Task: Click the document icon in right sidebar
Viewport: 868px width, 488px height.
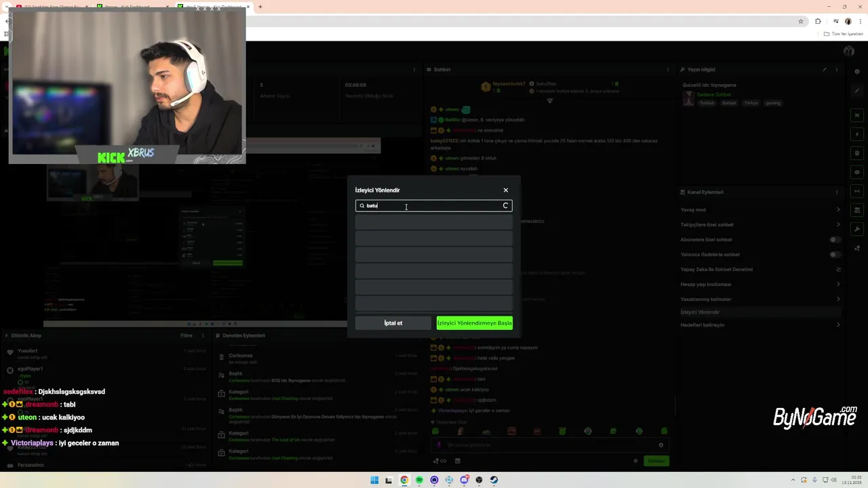Action: (858, 153)
